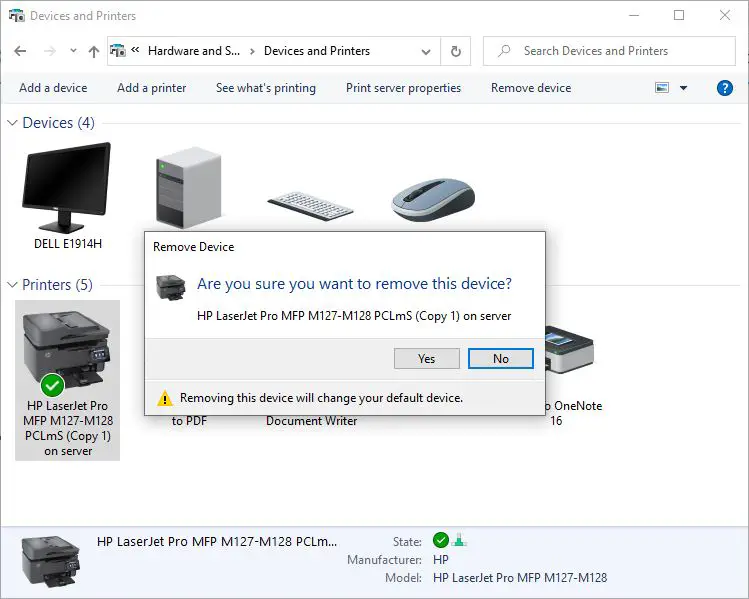Image resolution: width=749 pixels, height=599 pixels.
Task: Go up one level with Up arrow
Action: 93,51
